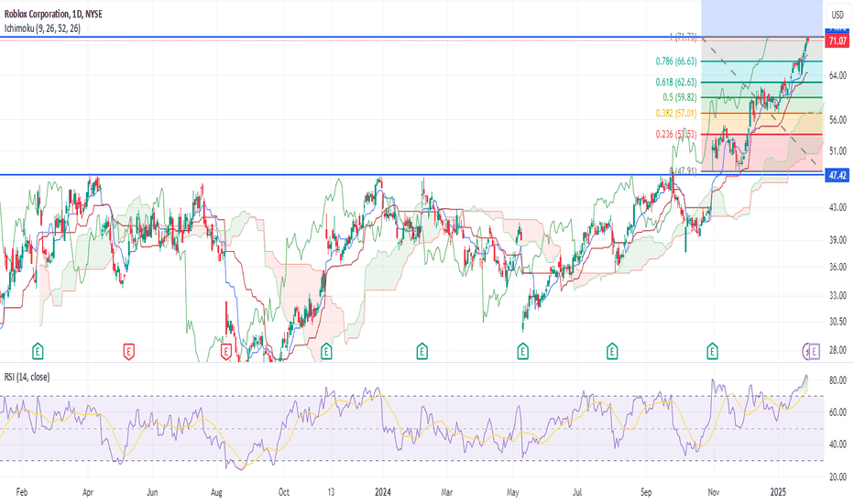Click the 0.382 (57.01) Fibonacci label
854x504 pixels.
pyautogui.click(x=676, y=114)
